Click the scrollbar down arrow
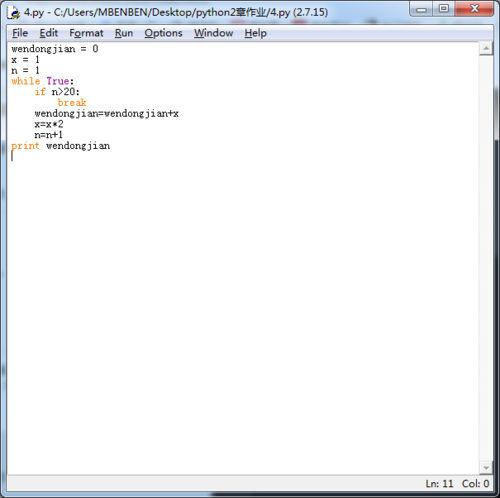Viewport: 500px width, 498px height. point(486,468)
